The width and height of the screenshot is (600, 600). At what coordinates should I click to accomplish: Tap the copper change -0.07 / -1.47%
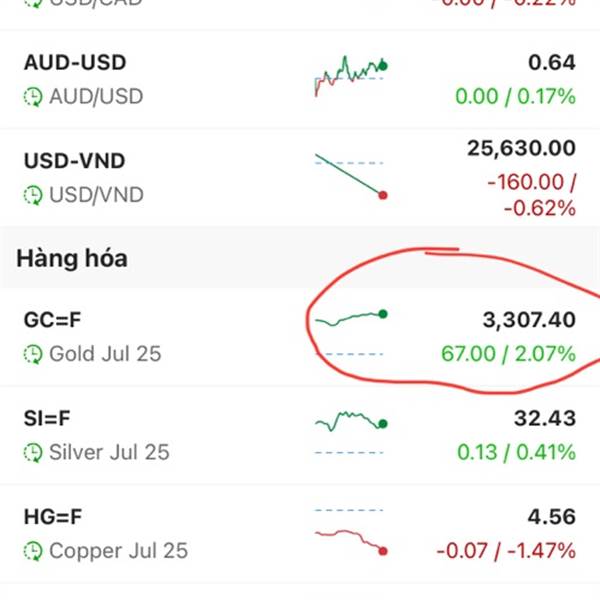pyautogui.click(x=506, y=551)
